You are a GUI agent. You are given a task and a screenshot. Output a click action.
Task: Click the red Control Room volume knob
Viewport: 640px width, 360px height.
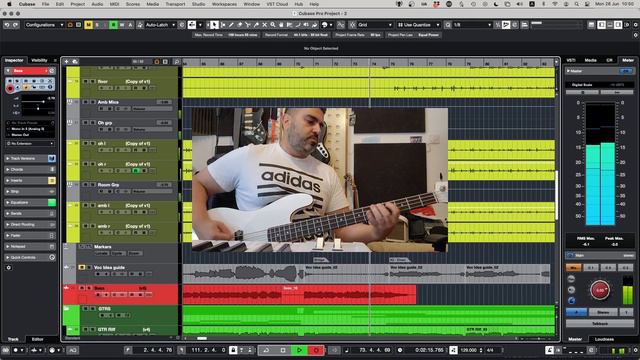[600, 290]
